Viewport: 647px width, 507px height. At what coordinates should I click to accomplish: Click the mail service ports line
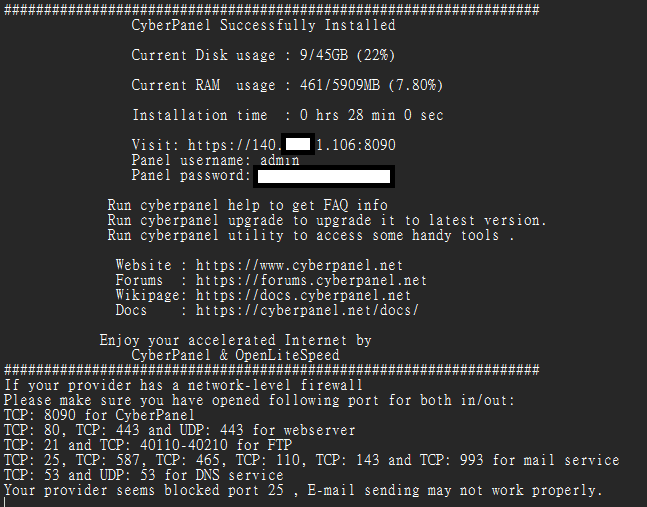pyautogui.click(x=311, y=460)
